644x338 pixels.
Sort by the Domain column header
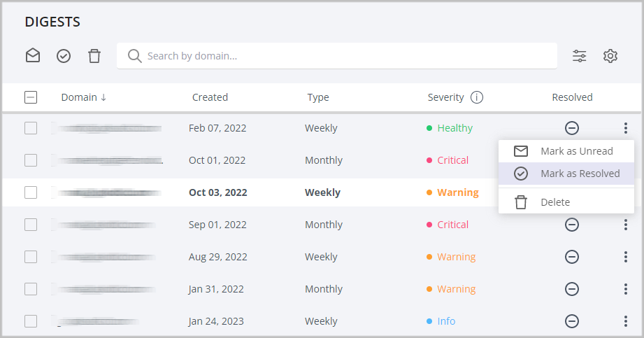tap(83, 97)
